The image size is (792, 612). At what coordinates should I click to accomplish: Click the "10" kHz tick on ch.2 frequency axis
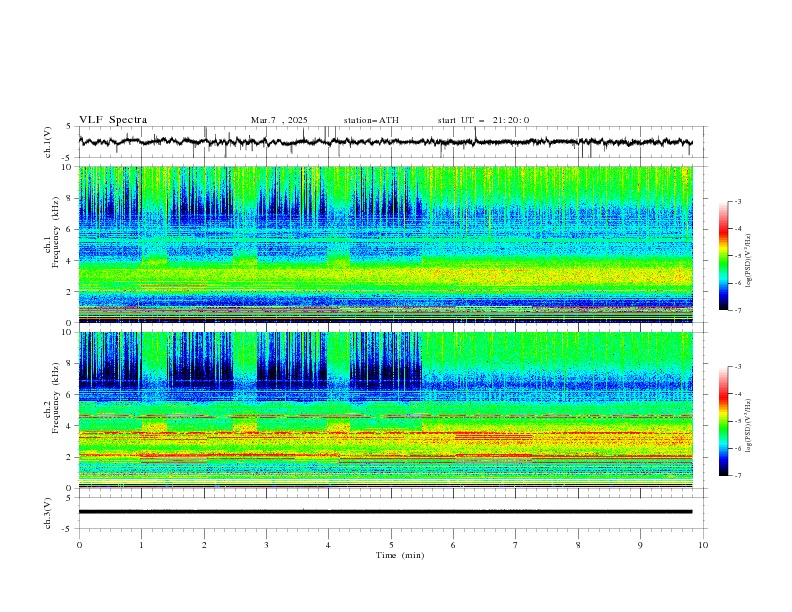click(x=66, y=332)
